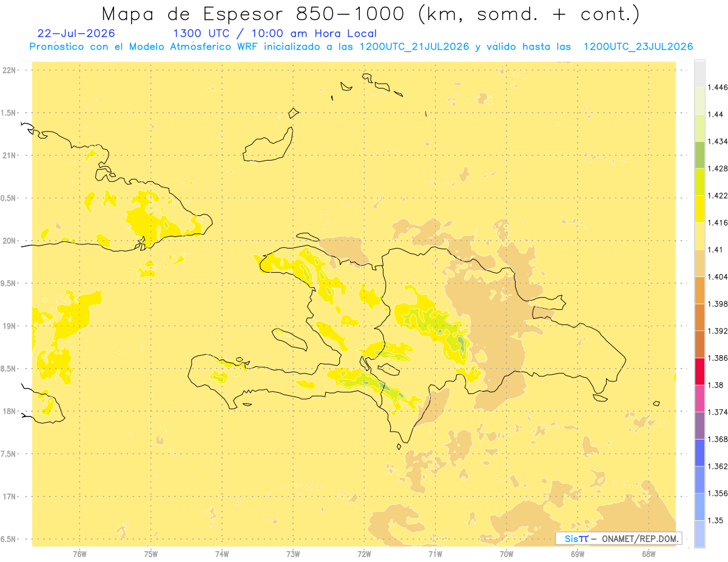
Task: Click the '19N' latitude label
Action: 9,326
